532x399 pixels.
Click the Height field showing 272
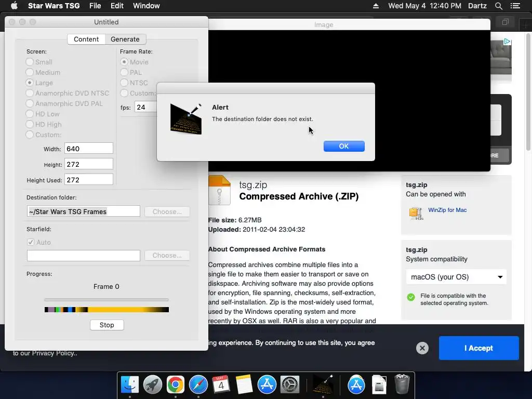[88, 164]
